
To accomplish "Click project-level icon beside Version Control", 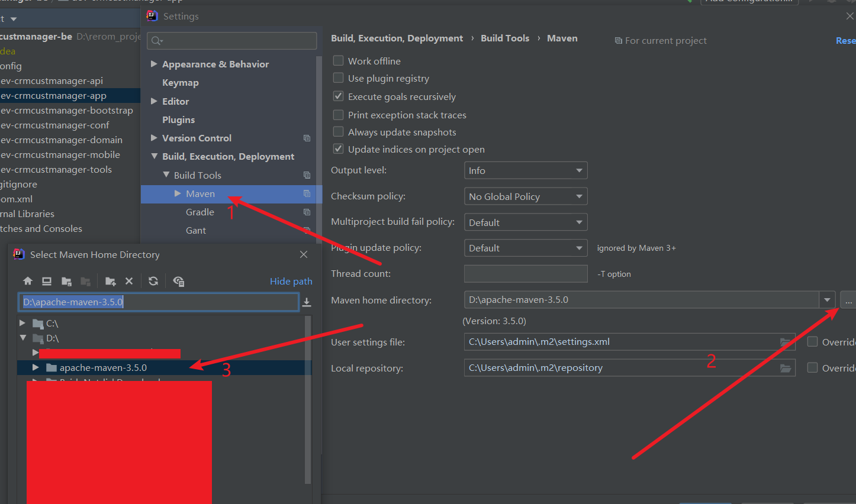I will click(307, 138).
